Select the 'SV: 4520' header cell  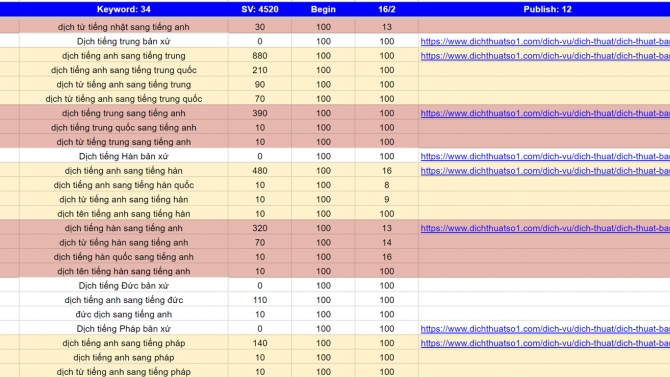(260, 9)
